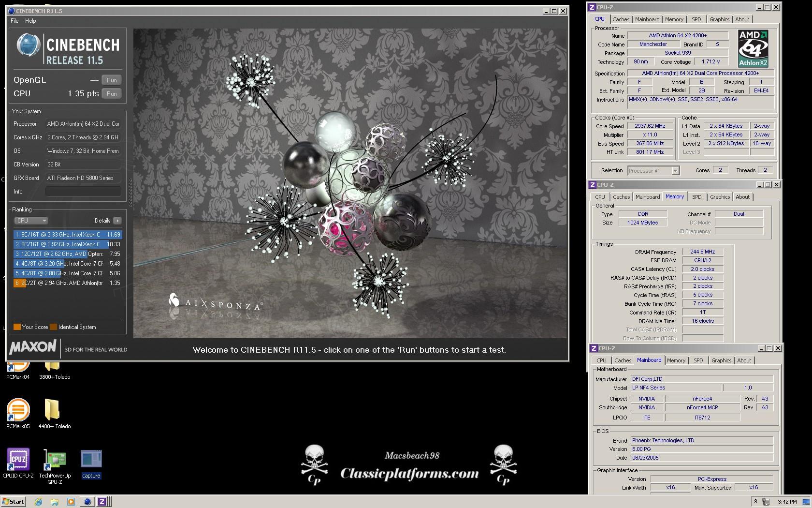Image resolution: width=812 pixels, height=508 pixels.
Task: Switch to Caches tab in middle CPU-Z window
Action: (x=622, y=197)
